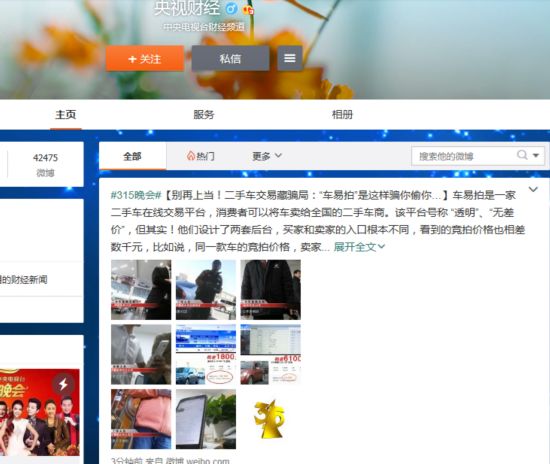Open post options chevron at top right

pos(533,189)
